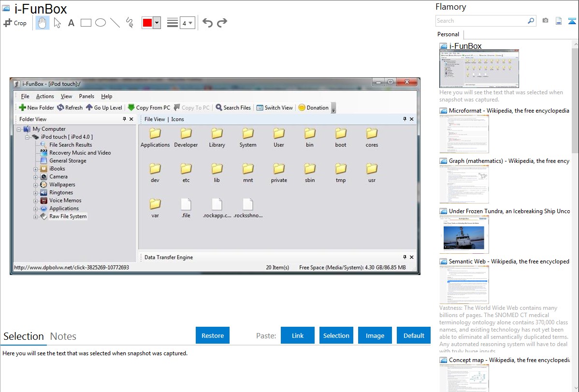Click the Paste Image button
The width and height of the screenshot is (579, 392).
point(375,335)
